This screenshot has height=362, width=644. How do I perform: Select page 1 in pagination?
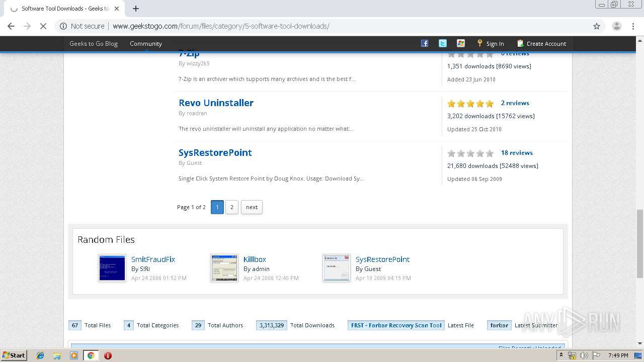[x=217, y=207]
